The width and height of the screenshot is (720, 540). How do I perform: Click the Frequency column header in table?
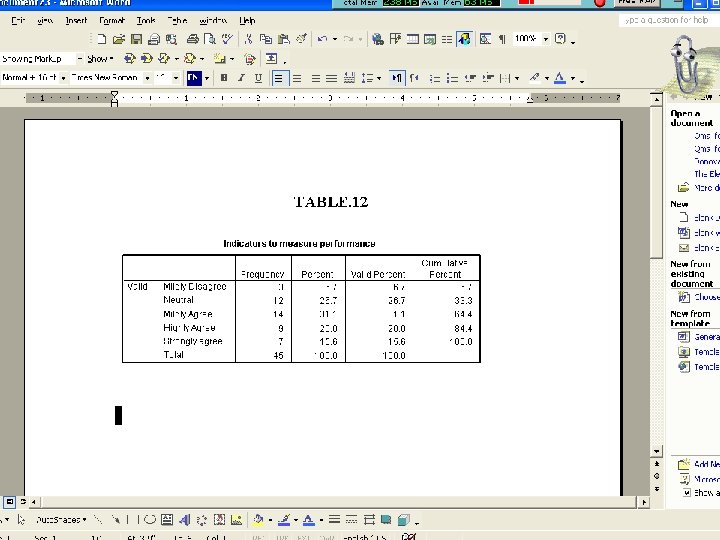[x=263, y=274]
